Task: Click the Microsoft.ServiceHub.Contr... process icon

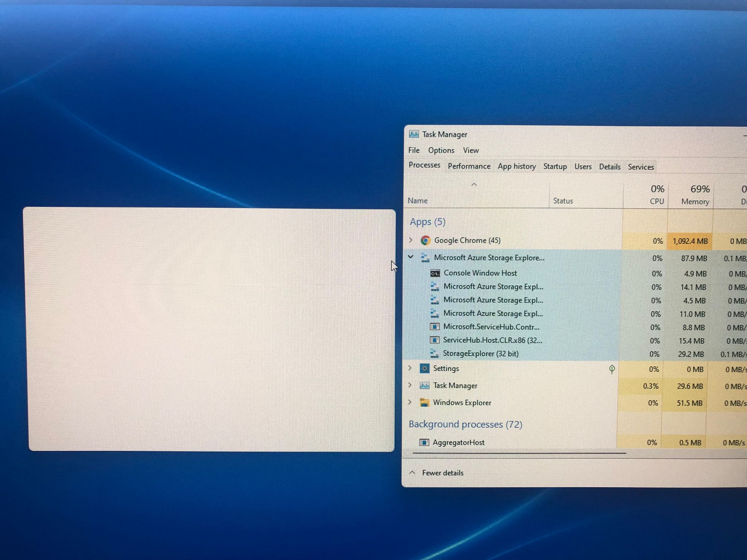Action: coord(434,327)
